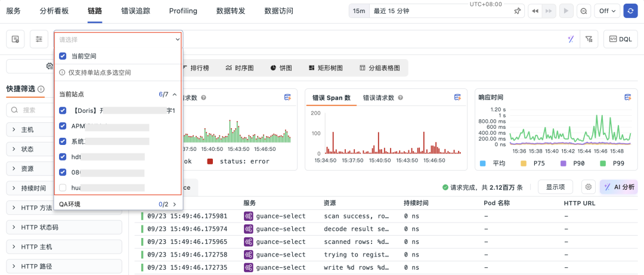Open the Off auto-refresh dropdown
This screenshot has height=275, width=644.
pos(607,11)
